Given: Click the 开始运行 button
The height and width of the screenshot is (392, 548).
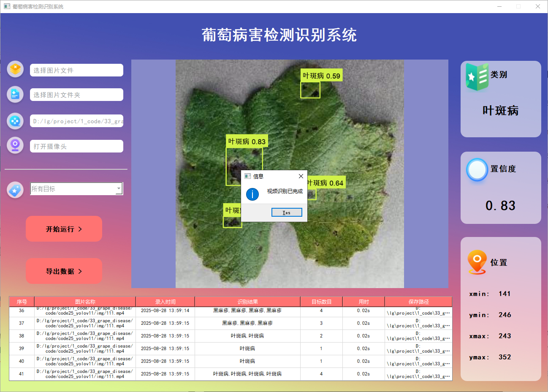Looking at the screenshot, I should (x=64, y=229).
